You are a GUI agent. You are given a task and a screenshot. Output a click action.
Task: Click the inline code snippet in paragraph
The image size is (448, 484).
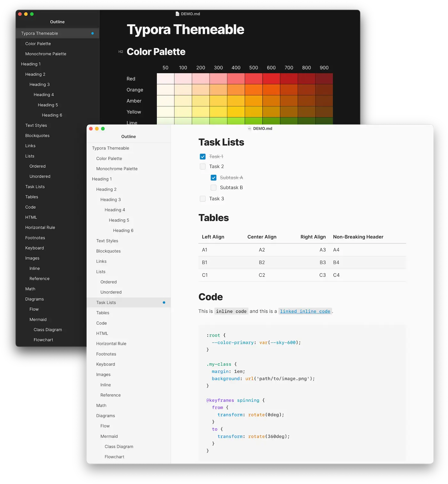231,311
